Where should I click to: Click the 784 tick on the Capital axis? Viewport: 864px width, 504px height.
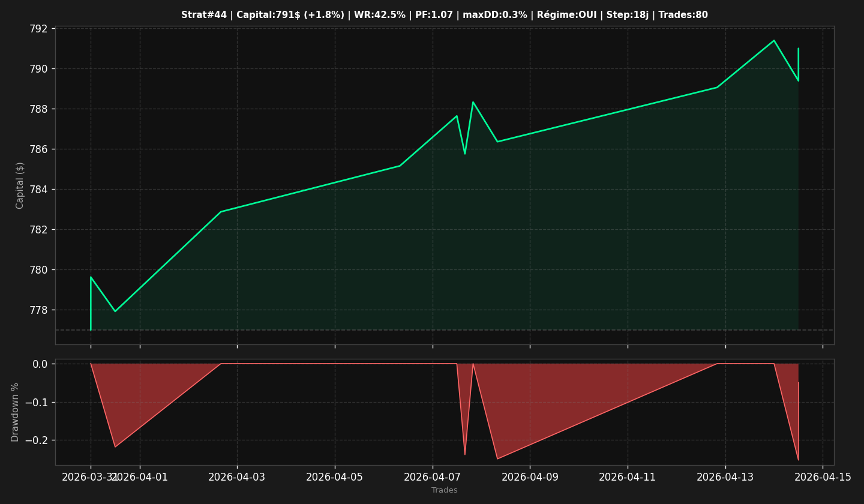coord(40,190)
